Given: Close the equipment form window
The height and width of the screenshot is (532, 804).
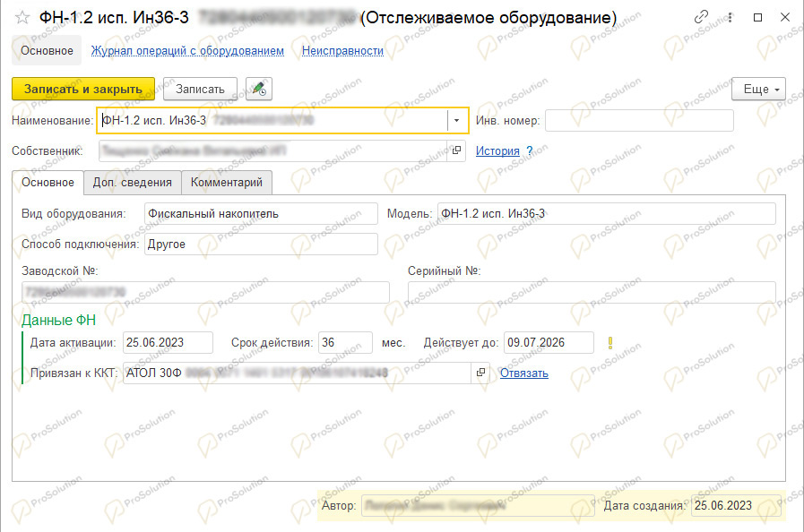Looking at the screenshot, I should click(785, 17).
